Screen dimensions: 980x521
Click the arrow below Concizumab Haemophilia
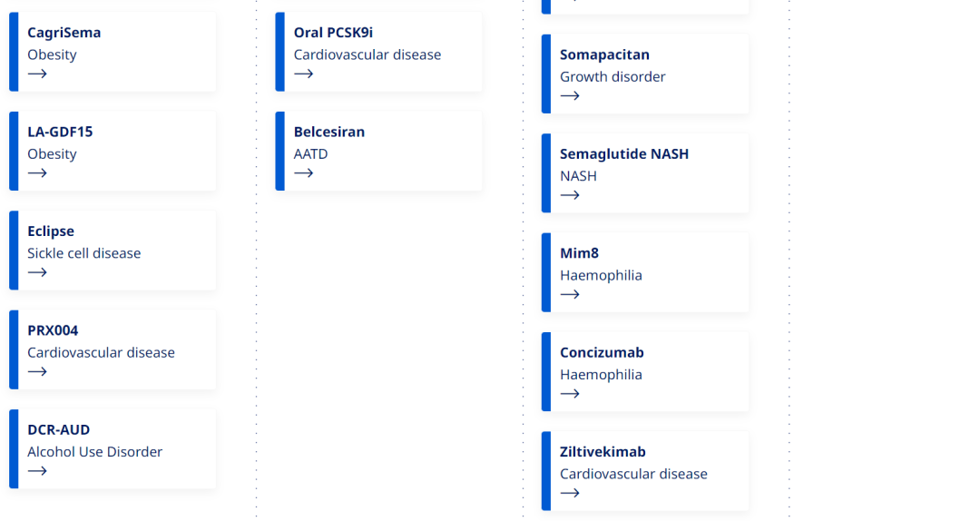coord(570,394)
